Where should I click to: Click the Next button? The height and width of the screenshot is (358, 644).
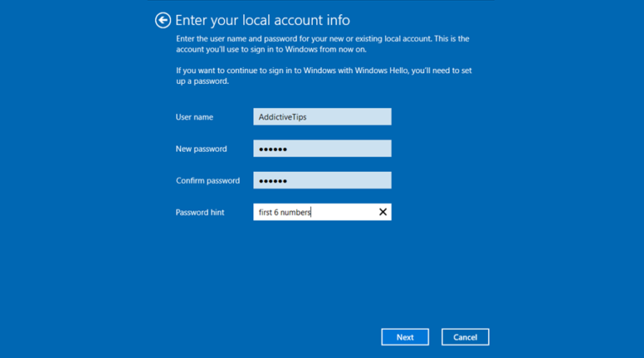(x=405, y=337)
